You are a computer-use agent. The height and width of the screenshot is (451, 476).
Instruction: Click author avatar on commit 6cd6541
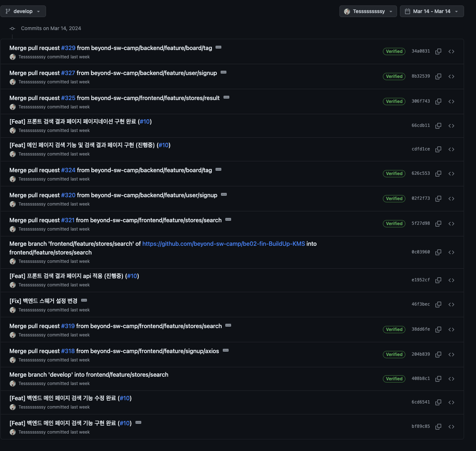[x=13, y=407]
